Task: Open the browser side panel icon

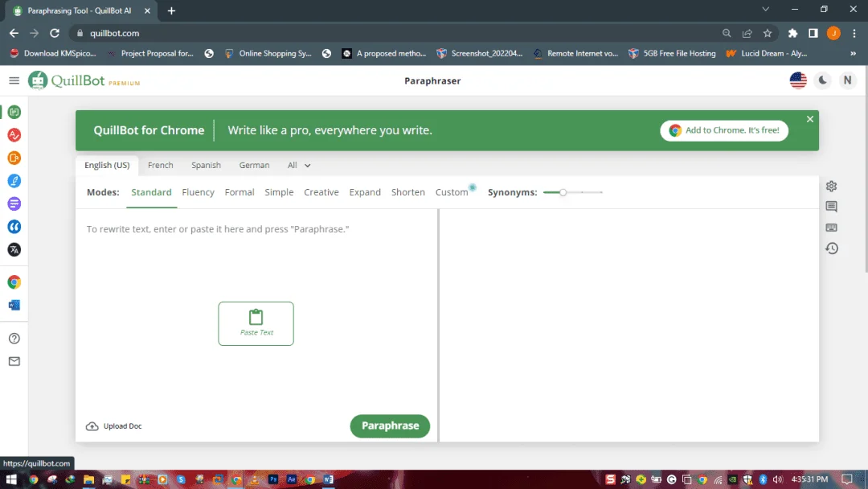Action: 813,33
